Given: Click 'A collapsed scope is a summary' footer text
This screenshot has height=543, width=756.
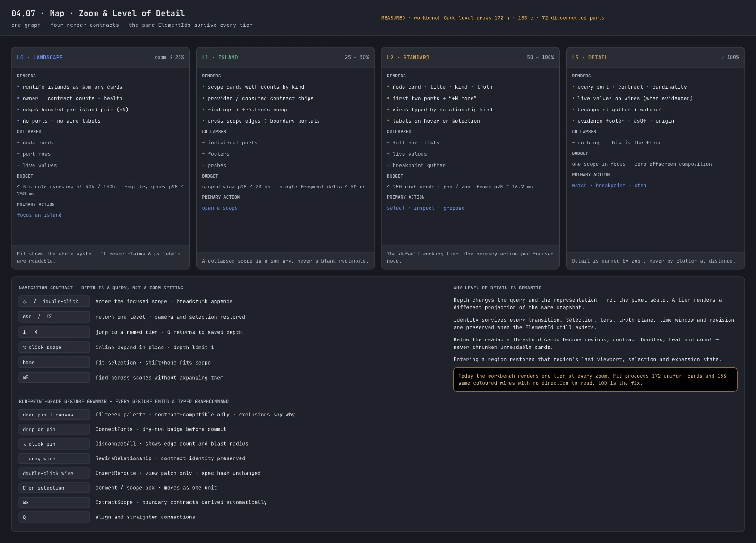Looking at the screenshot, I should click(285, 261).
